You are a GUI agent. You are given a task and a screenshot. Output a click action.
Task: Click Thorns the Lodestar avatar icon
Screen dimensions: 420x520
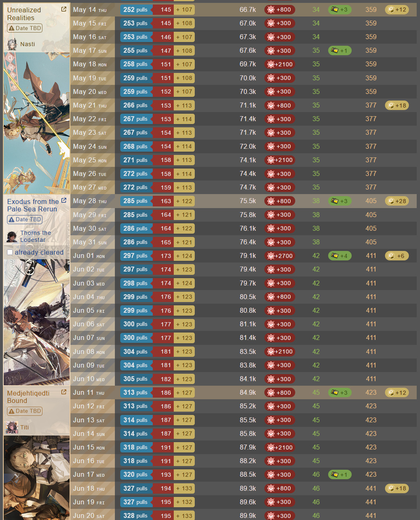(12, 237)
